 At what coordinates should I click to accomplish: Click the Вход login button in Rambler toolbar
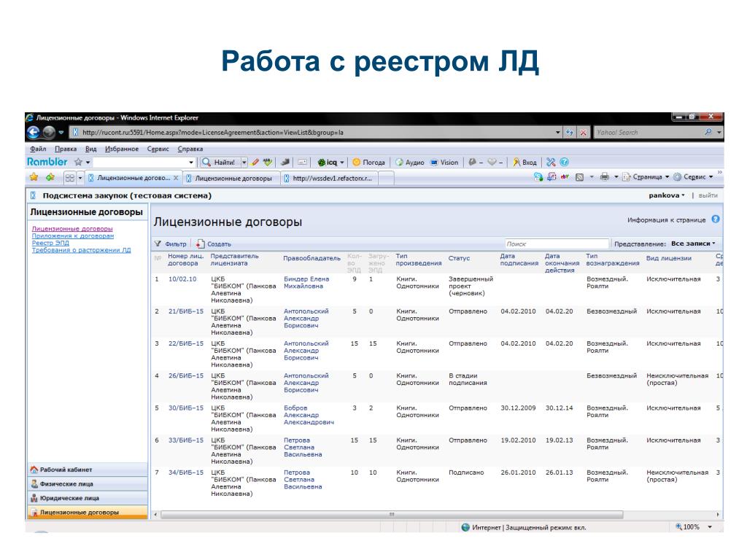525,163
